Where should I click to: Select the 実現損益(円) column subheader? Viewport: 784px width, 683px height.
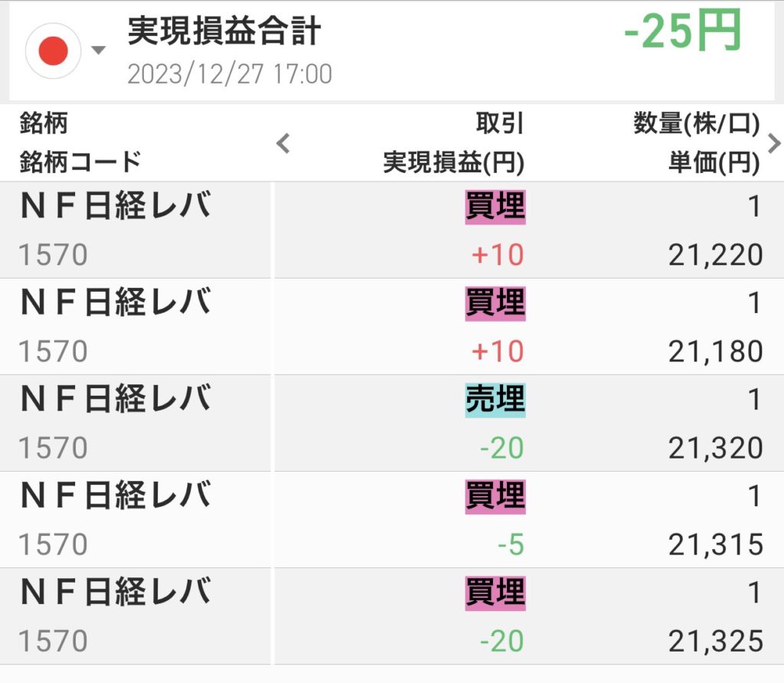coord(453,162)
